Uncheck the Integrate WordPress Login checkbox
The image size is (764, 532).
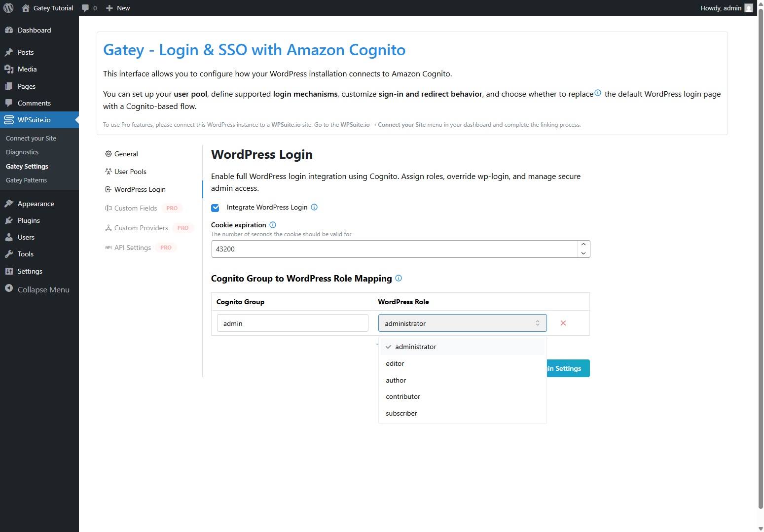[x=215, y=208]
